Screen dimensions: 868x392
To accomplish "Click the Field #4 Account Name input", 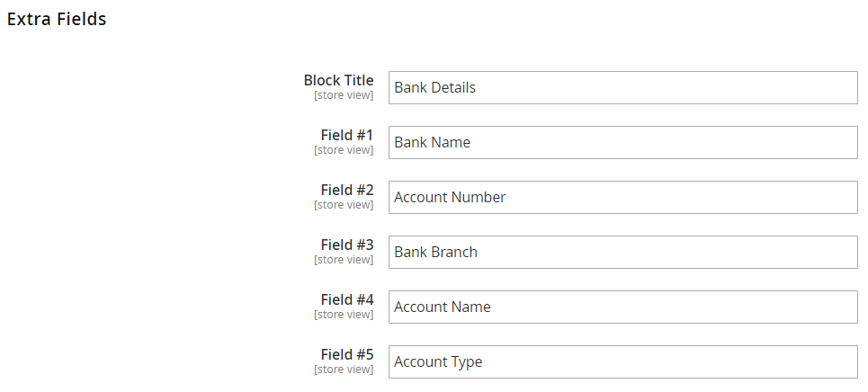I will tap(622, 307).
